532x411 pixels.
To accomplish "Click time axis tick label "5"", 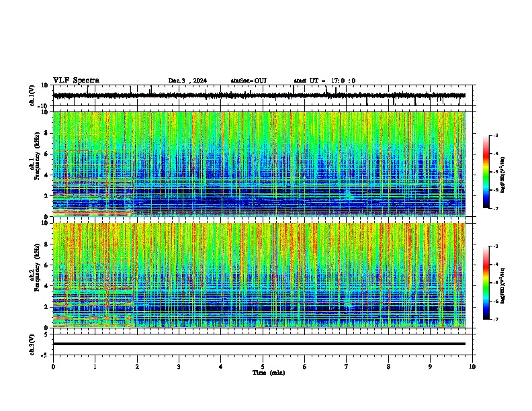I will (x=263, y=367).
